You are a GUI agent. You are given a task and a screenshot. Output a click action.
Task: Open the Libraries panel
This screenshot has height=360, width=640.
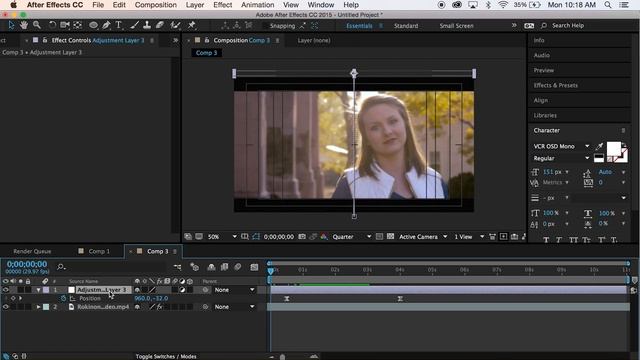545,116
